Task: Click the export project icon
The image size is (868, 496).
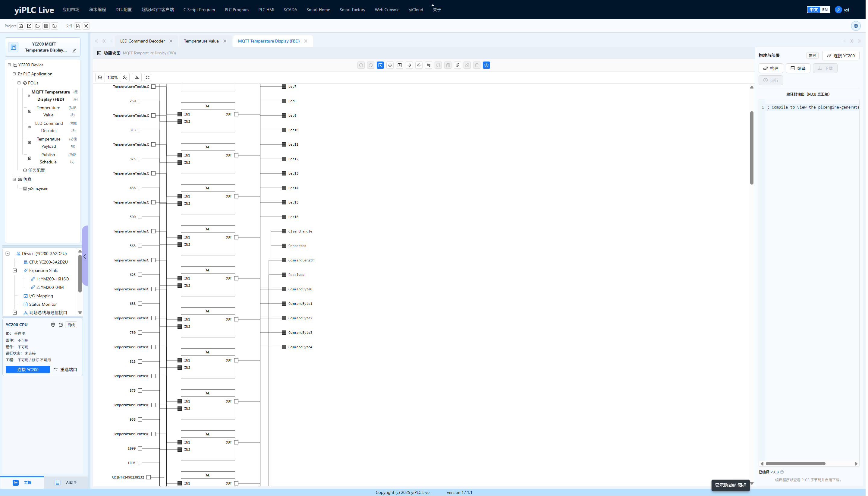Action: coord(29,26)
